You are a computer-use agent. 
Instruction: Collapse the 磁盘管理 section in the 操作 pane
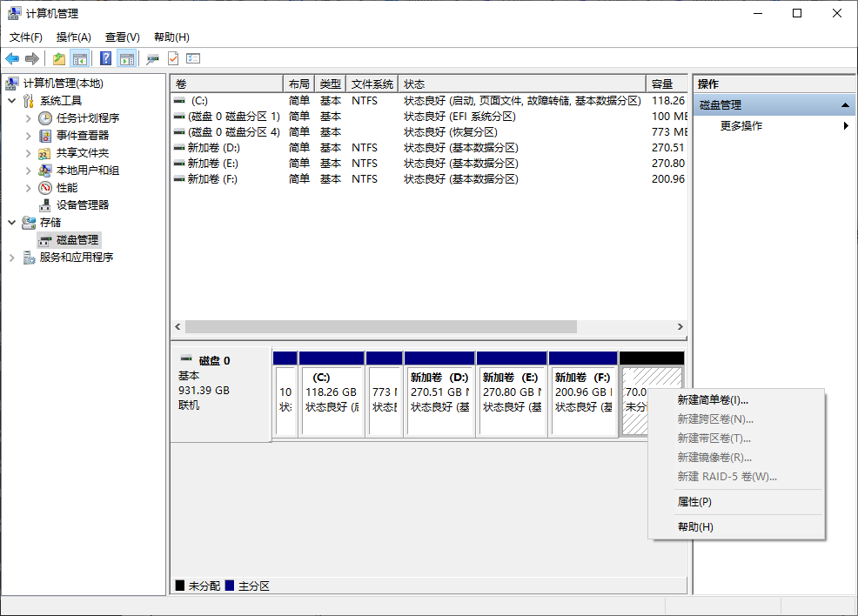(x=845, y=104)
